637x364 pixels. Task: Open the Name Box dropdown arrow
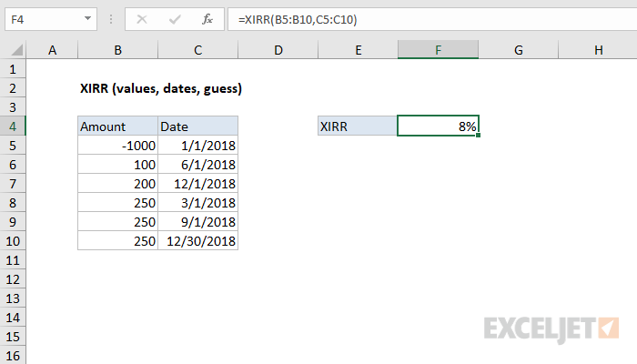pos(87,19)
